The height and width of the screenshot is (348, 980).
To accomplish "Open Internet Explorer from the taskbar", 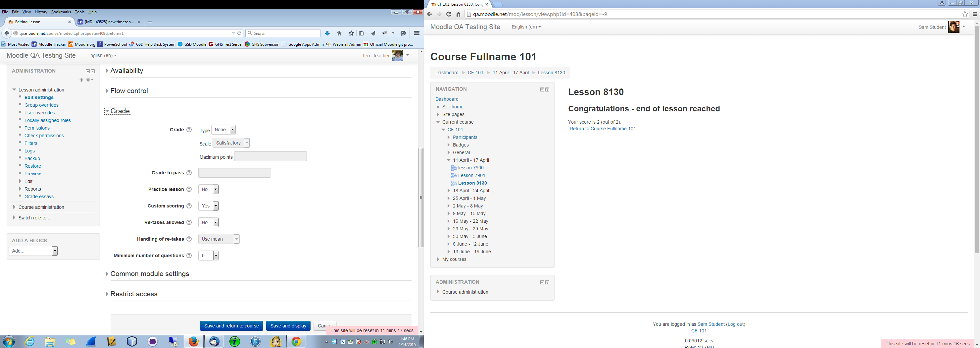I will click(x=30, y=341).
